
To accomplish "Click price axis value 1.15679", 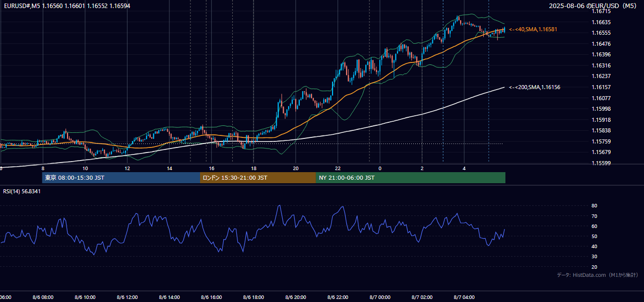I will click(602, 152).
